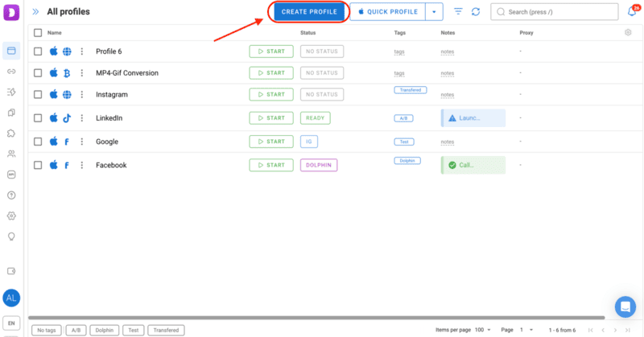Check the MP4-Gif Conversion row checkbox
Image resolution: width=644 pixels, height=337 pixels.
38,72
